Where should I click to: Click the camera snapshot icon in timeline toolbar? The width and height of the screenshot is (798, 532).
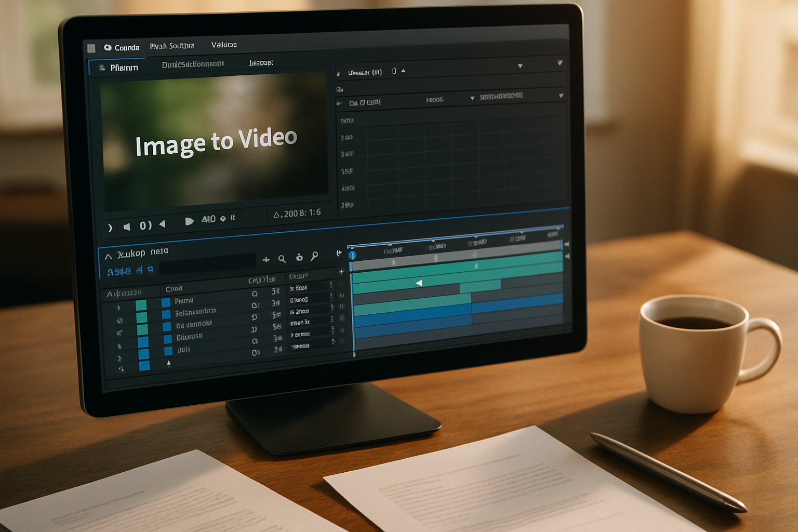coord(299,257)
